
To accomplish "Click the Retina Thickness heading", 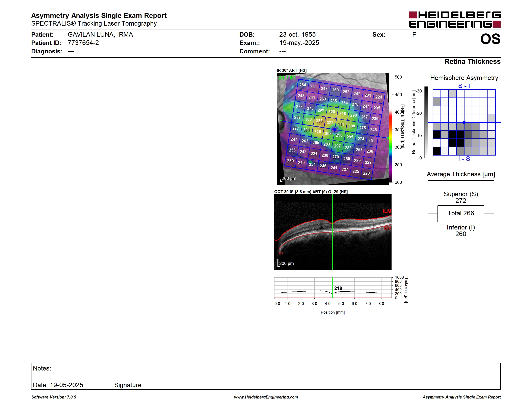I will pyautogui.click(x=472, y=62).
